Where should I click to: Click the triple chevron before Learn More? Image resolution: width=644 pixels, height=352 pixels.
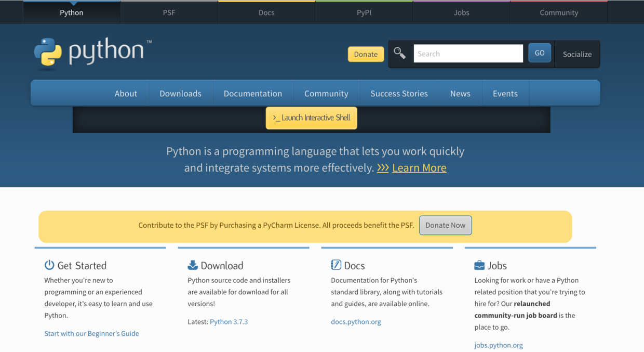pyautogui.click(x=383, y=167)
